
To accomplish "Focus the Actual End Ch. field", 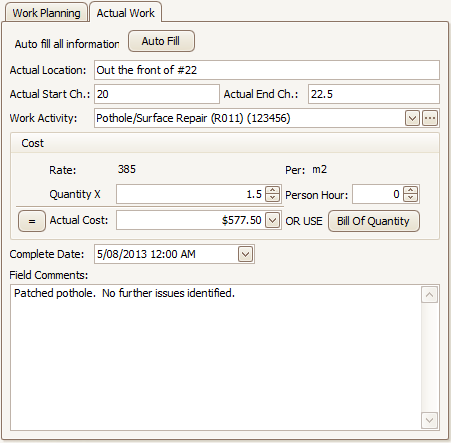I will click(374, 94).
